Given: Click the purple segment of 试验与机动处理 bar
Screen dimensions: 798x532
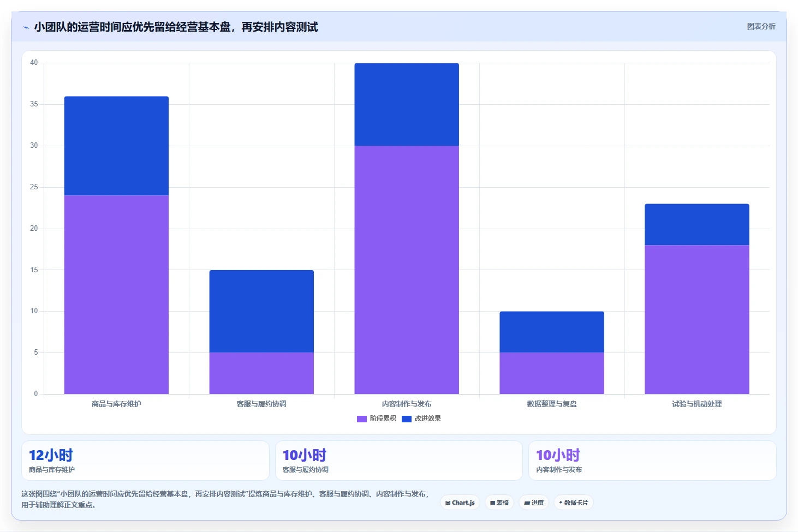Looking at the screenshot, I should (x=697, y=319).
